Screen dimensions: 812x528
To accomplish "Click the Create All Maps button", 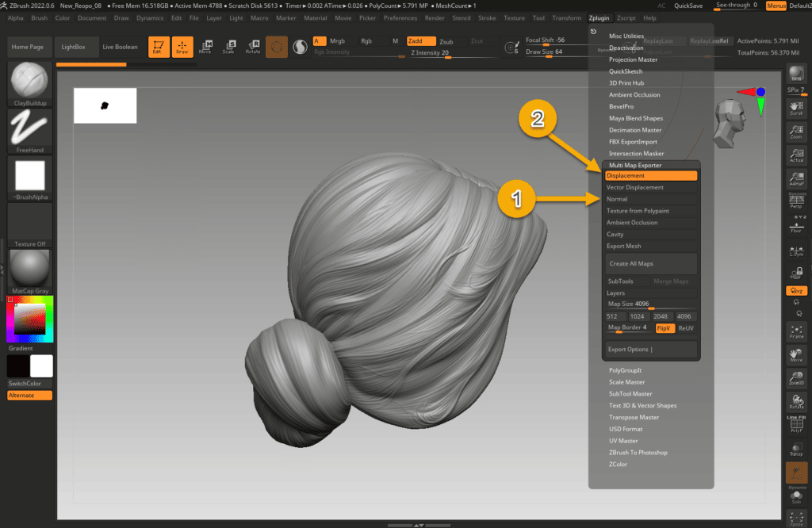I will tap(650, 263).
